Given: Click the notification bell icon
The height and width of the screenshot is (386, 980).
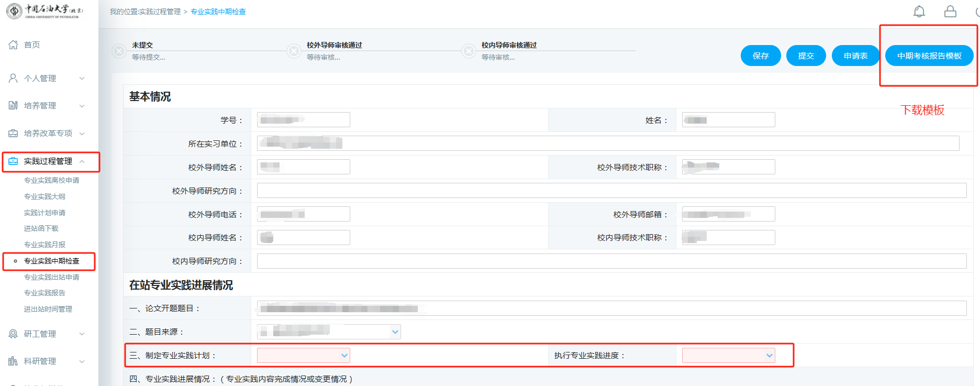Looking at the screenshot, I should [919, 12].
